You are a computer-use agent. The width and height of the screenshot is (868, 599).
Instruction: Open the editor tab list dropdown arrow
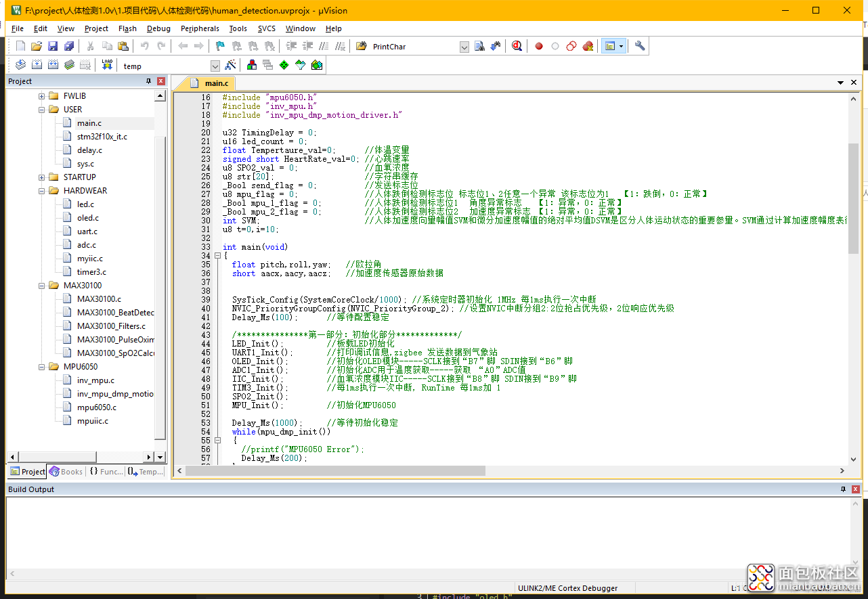coord(840,83)
